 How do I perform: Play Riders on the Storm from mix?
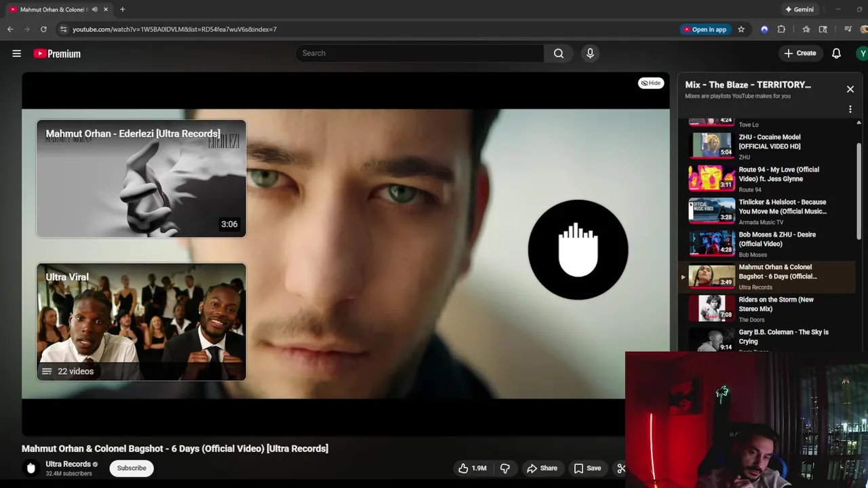(x=768, y=308)
